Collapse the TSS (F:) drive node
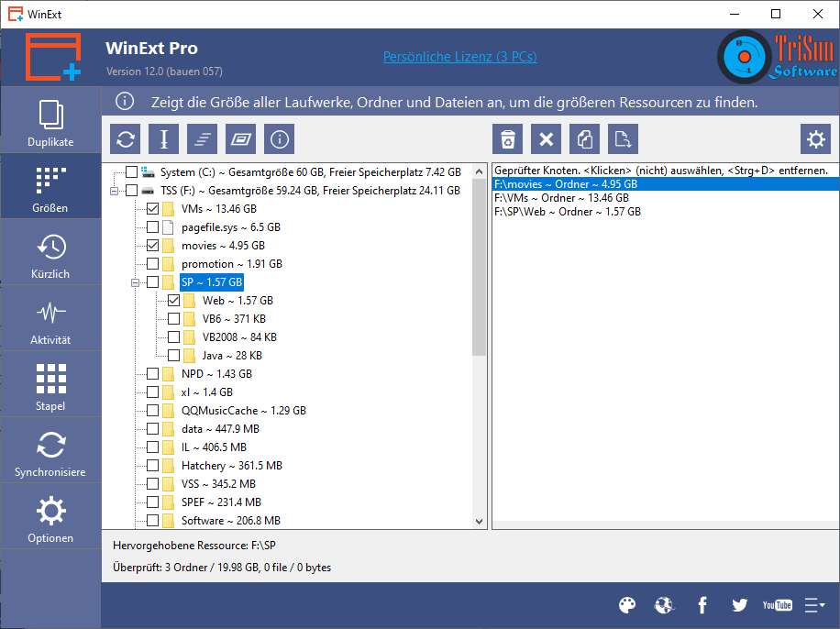 tap(114, 191)
